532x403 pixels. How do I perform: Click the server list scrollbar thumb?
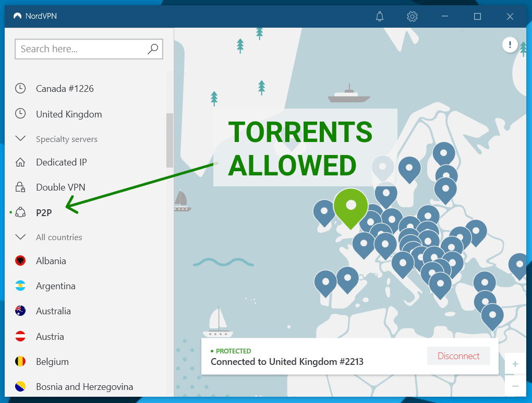[170, 140]
